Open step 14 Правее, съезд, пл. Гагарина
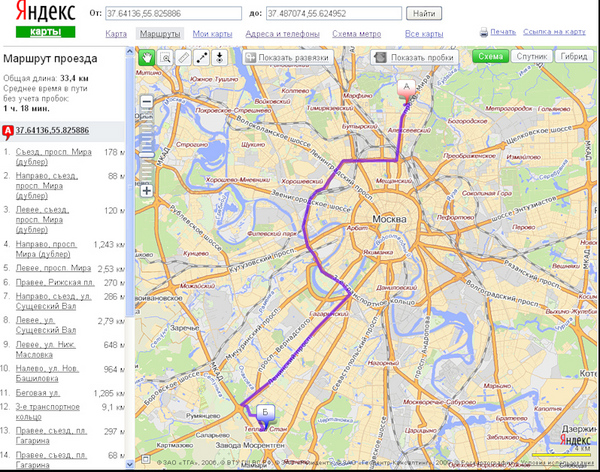600x472 pixels. (x=51, y=460)
